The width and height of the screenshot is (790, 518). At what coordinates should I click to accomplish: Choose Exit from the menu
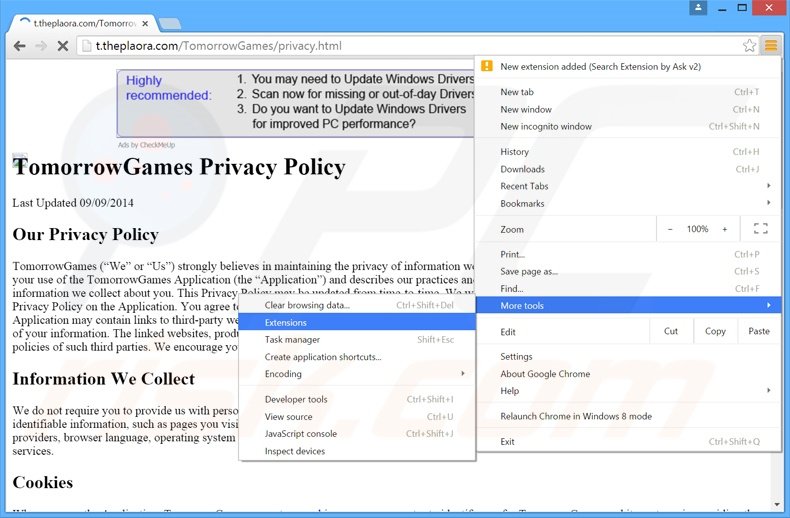click(629, 441)
